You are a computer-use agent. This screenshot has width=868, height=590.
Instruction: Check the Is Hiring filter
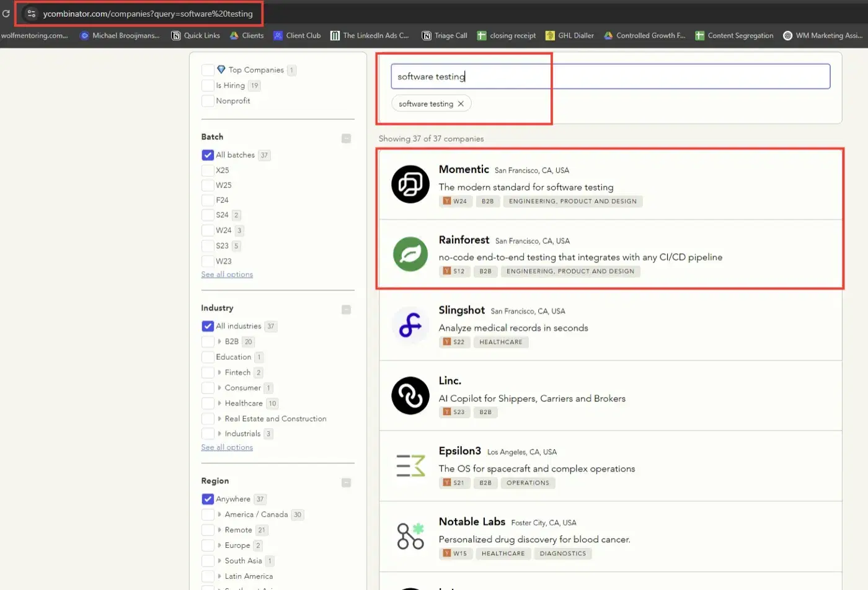208,86
